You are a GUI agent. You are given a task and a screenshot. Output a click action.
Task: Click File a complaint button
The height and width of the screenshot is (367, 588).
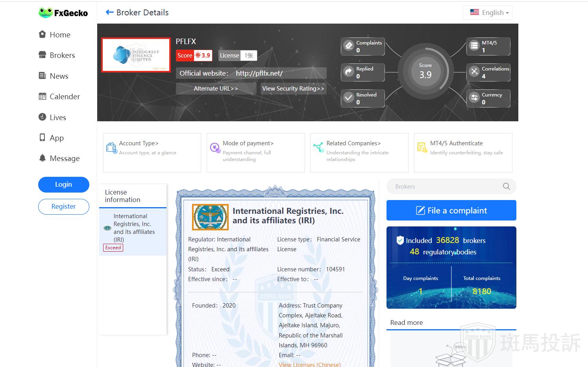pos(451,210)
